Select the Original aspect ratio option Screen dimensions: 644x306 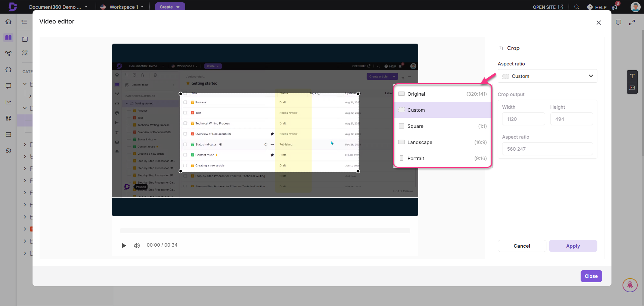(x=443, y=94)
